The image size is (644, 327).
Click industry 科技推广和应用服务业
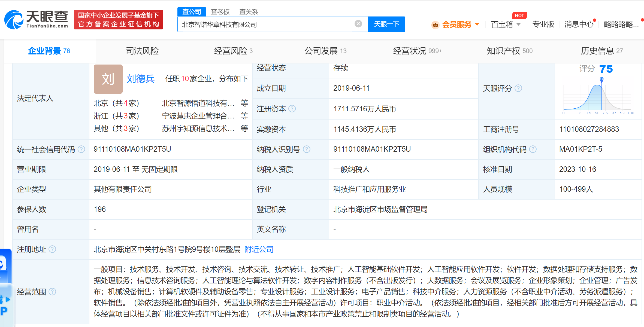point(370,189)
